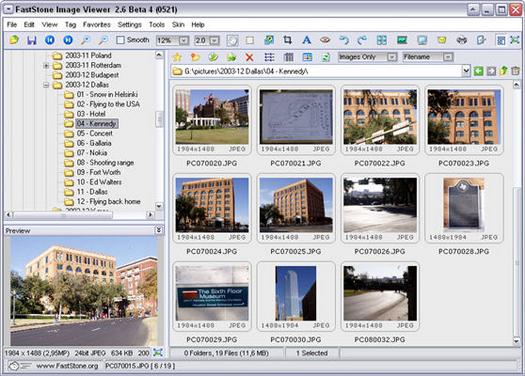Image resolution: width=525 pixels, height=376 pixels.
Task: Select the 12 - Flying back home folder
Action: click(108, 202)
